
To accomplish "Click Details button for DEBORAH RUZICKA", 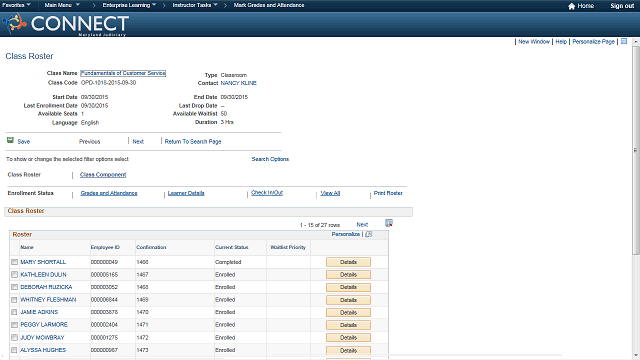I will 348,287.
